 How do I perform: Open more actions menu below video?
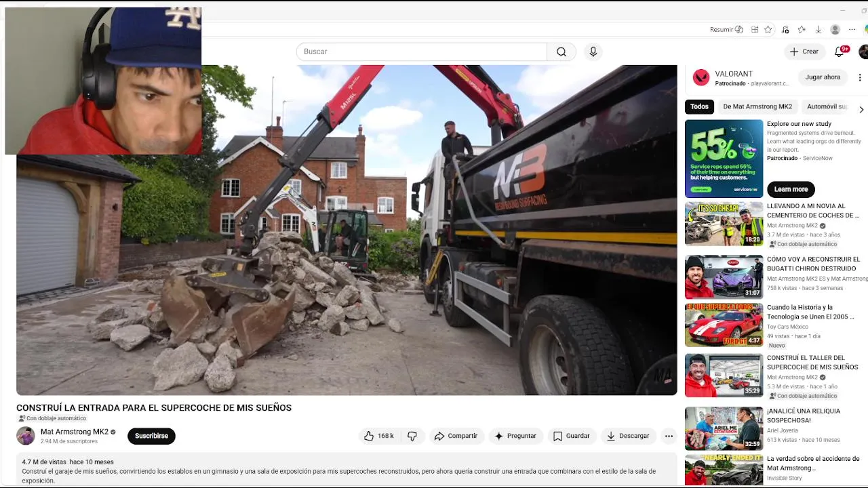pyautogui.click(x=669, y=436)
